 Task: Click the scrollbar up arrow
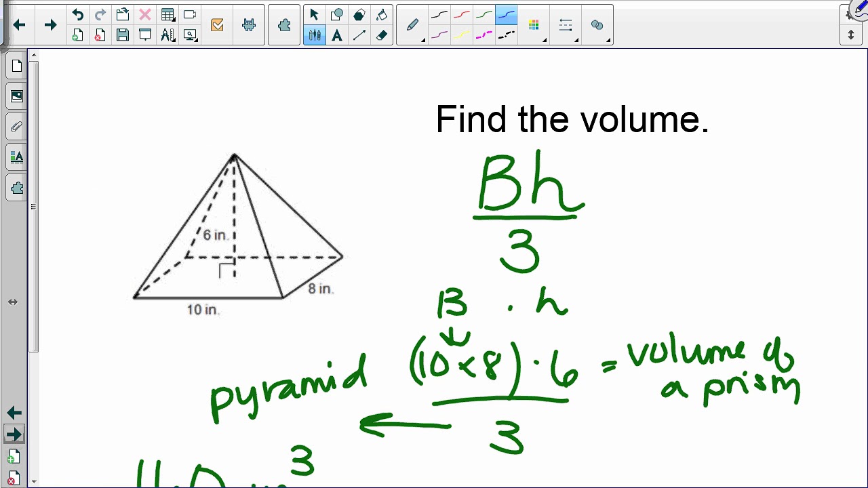[34, 55]
